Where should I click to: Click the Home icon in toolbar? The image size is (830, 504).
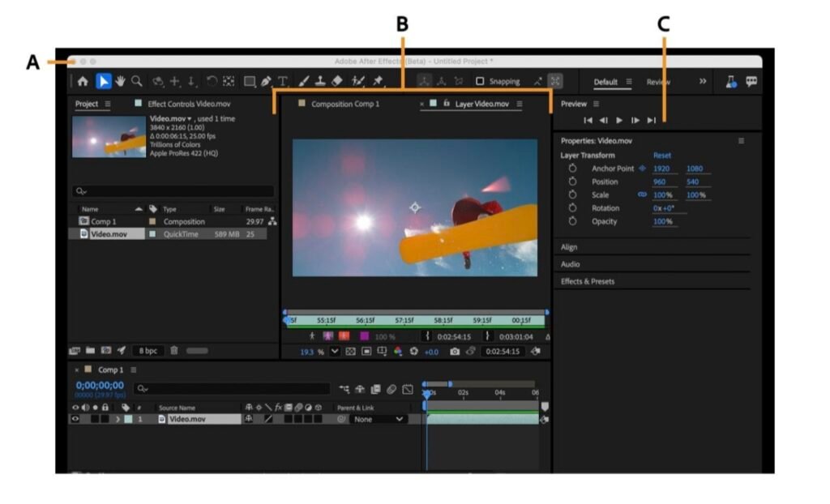click(x=83, y=81)
